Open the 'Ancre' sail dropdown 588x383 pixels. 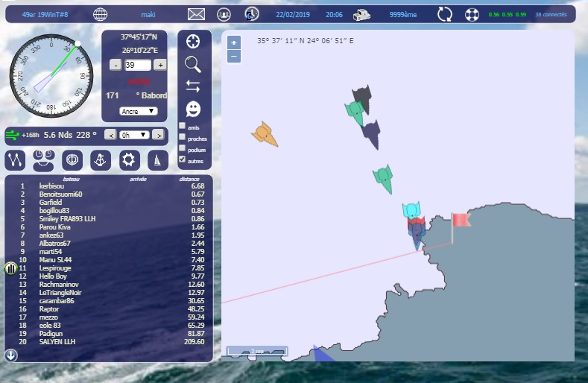pyautogui.click(x=139, y=111)
